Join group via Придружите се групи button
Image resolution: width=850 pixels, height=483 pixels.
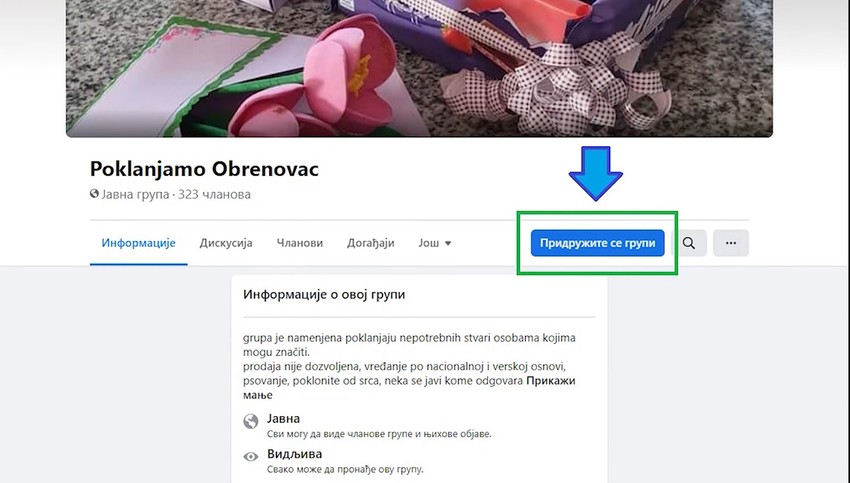[597, 243]
